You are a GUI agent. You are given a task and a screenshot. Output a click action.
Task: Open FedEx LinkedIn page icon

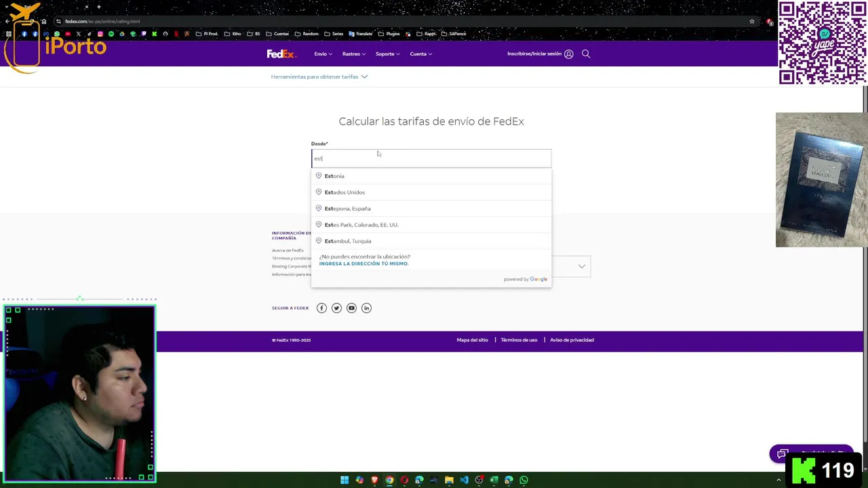(x=366, y=308)
